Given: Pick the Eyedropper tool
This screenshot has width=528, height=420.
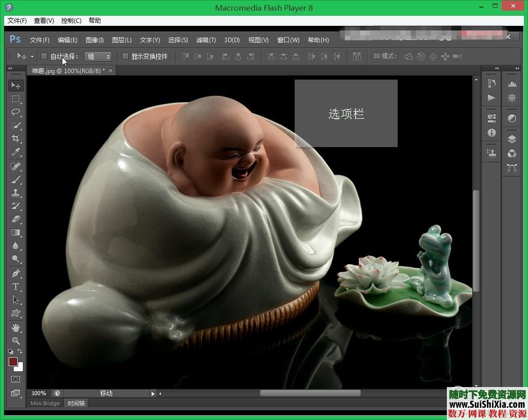Looking at the screenshot, I should tap(16, 152).
